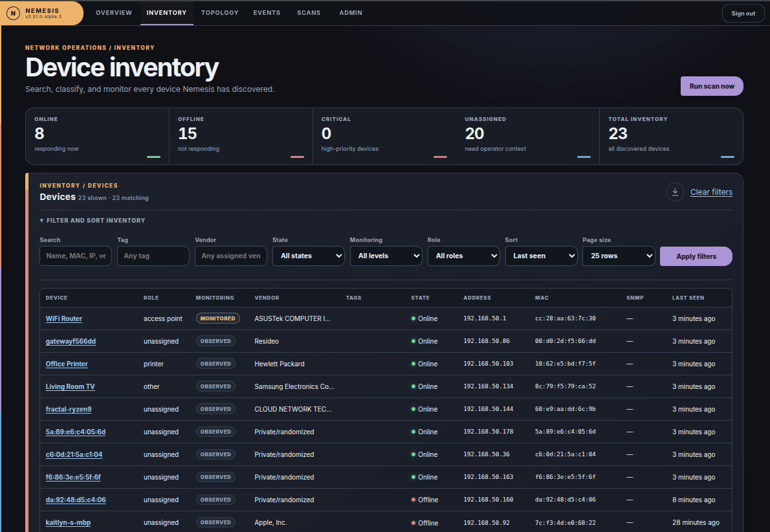The image size is (770, 532).
Task: Open the 5a:89:e6:c4:05:6d device link
Action: [76, 432]
